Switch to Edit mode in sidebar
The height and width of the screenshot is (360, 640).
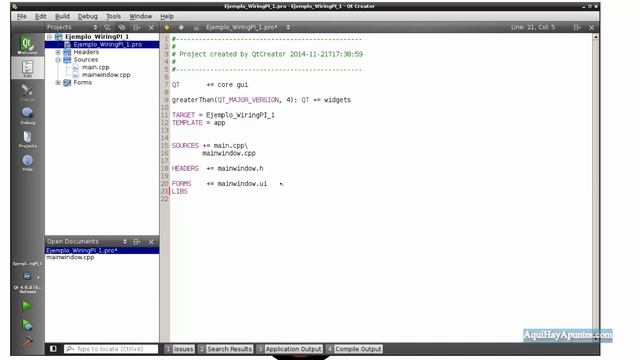coord(27,69)
